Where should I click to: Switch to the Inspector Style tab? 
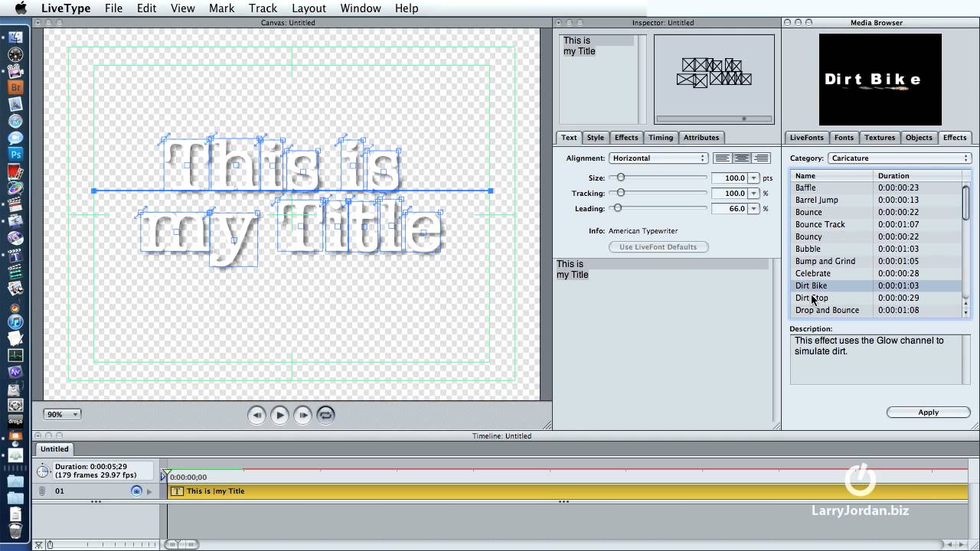click(x=596, y=138)
